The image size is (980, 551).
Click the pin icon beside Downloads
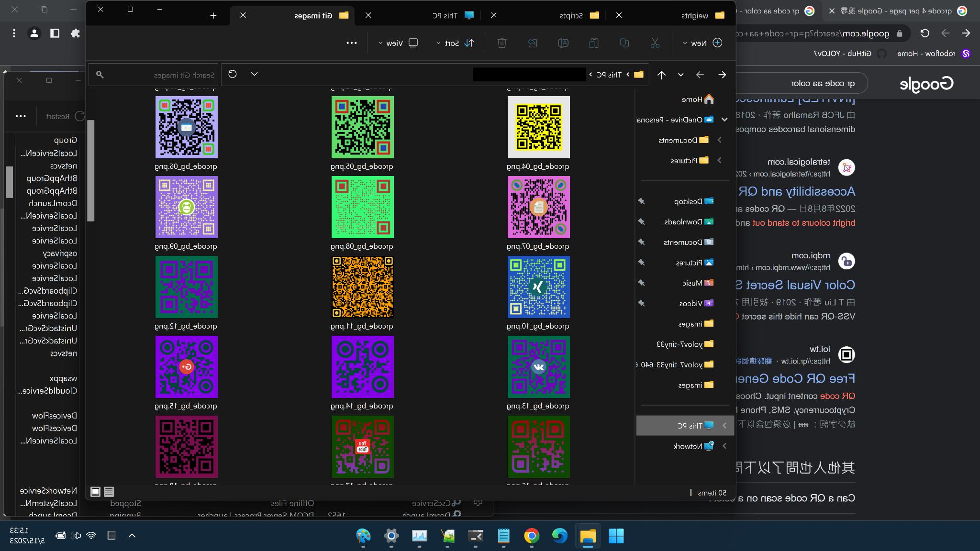click(642, 222)
